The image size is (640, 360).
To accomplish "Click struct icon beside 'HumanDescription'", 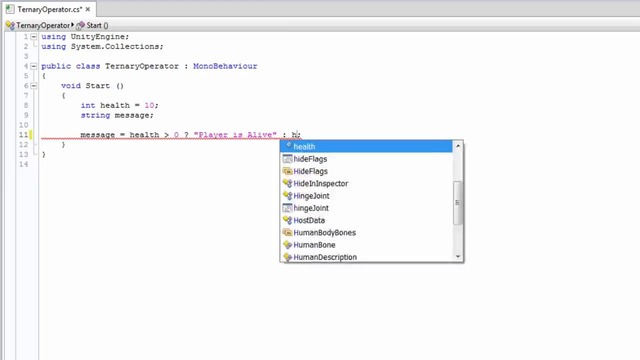I will point(287,257).
